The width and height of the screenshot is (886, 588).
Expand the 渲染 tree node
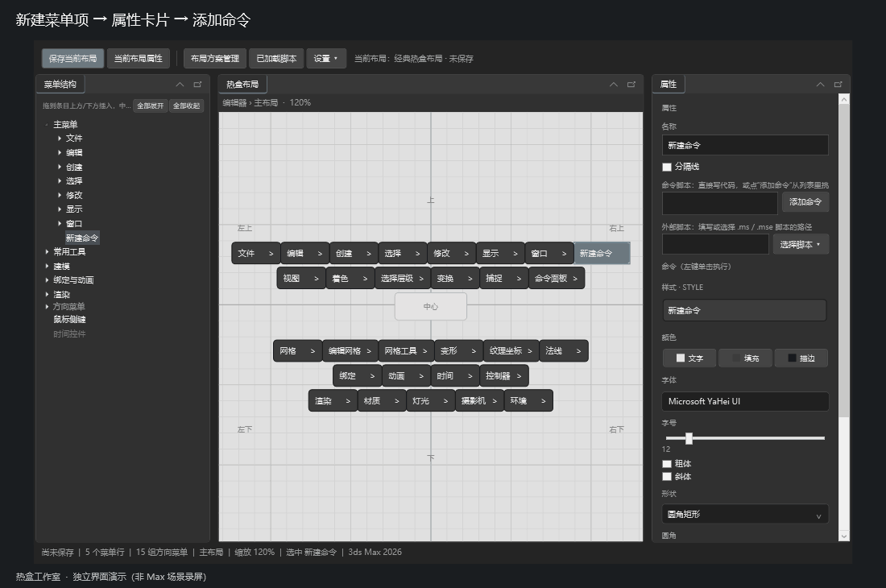47,294
